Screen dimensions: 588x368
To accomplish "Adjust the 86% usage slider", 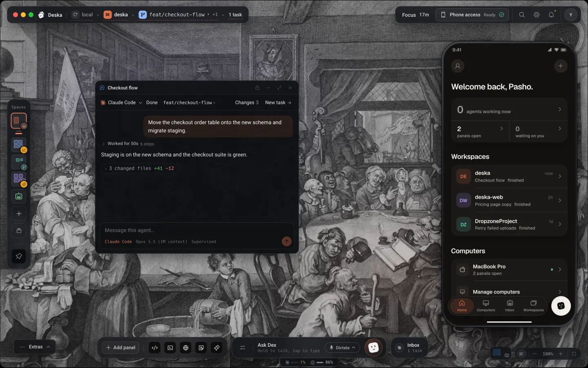I will [321, 362].
